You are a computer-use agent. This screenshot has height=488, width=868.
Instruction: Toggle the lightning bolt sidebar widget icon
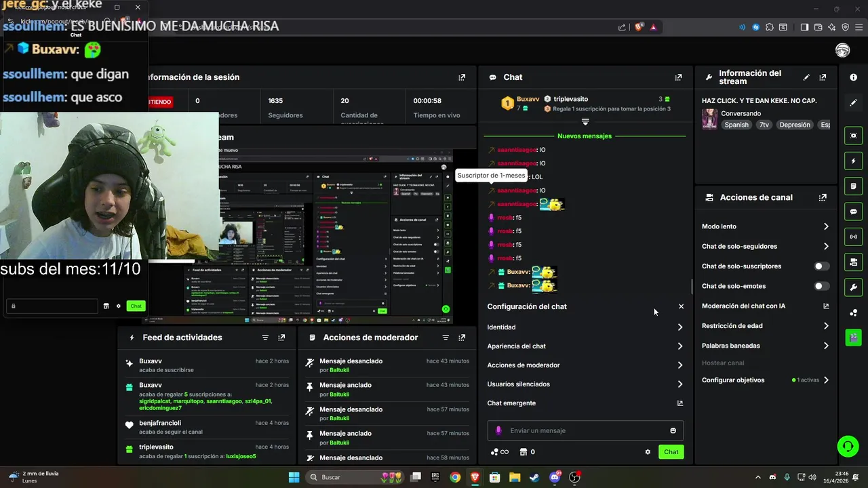(x=853, y=161)
